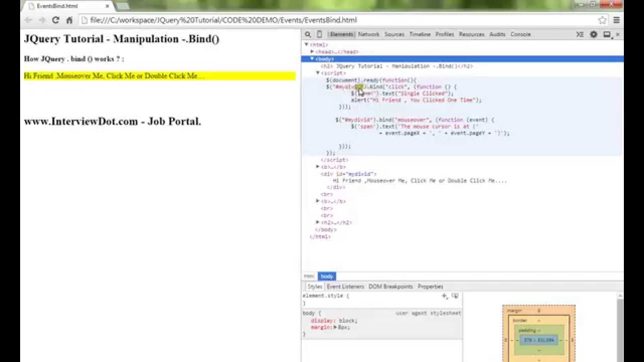
Task: Expand the b node directly below script
Action: tap(318, 166)
